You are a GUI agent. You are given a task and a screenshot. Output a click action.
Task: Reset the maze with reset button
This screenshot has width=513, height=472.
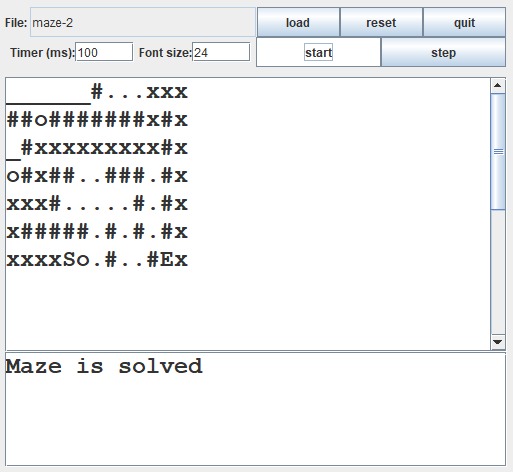pyautogui.click(x=381, y=22)
